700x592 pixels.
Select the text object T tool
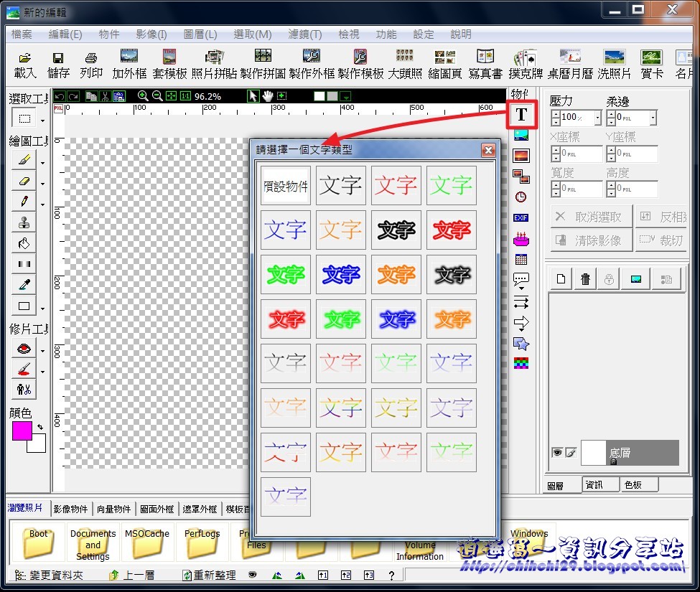coord(521,115)
